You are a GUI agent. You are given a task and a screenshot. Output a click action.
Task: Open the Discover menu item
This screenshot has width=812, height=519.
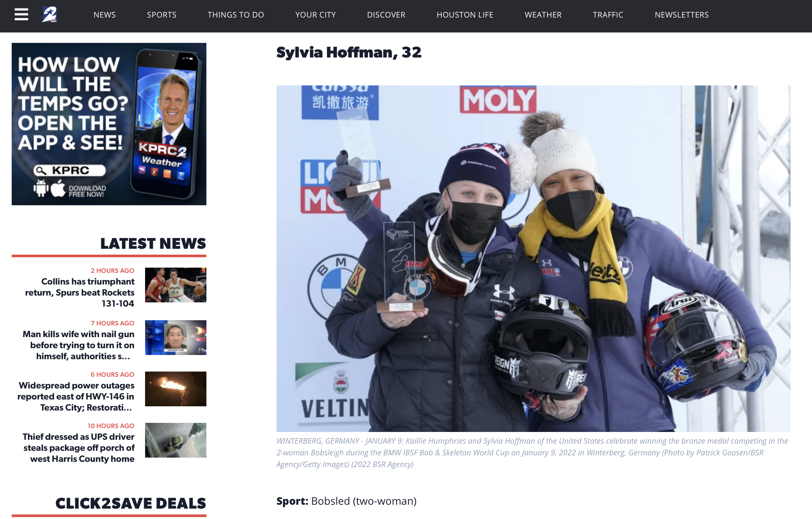386,15
